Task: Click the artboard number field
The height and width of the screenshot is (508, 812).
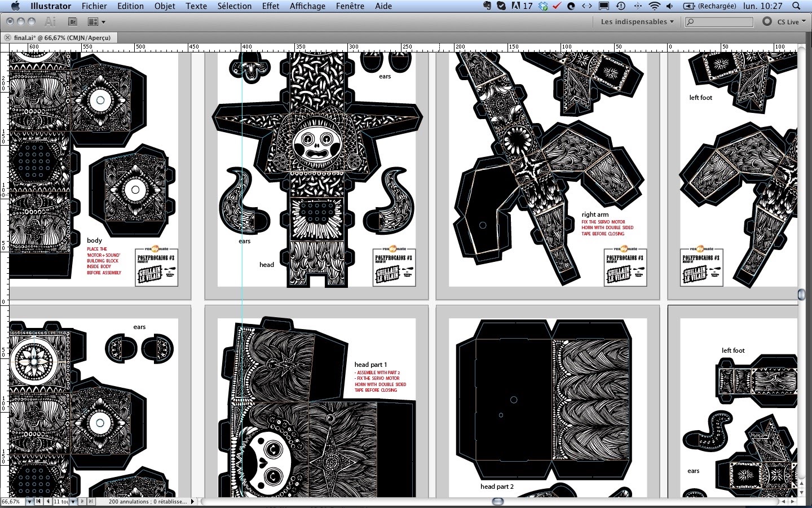Action: point(61,501)
